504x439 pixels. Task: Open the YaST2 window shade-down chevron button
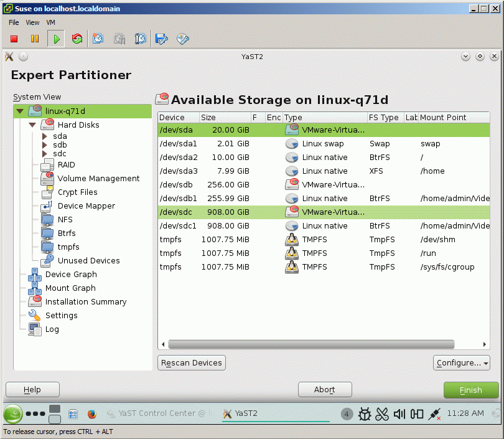(x=465, y=57)
